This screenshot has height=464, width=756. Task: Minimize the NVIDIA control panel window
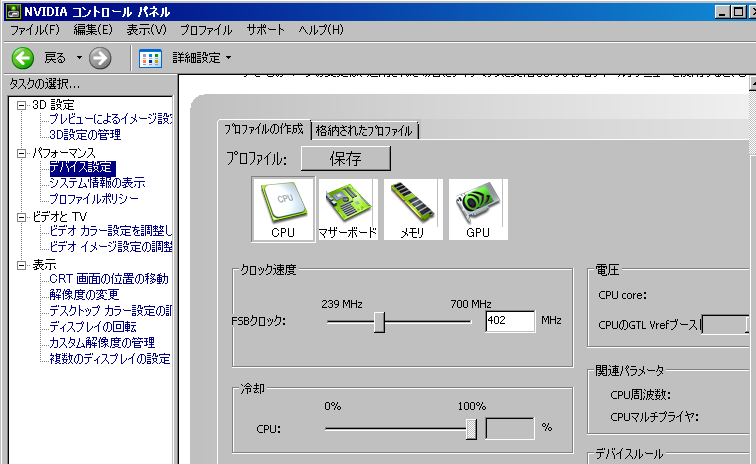click(722, 12)
